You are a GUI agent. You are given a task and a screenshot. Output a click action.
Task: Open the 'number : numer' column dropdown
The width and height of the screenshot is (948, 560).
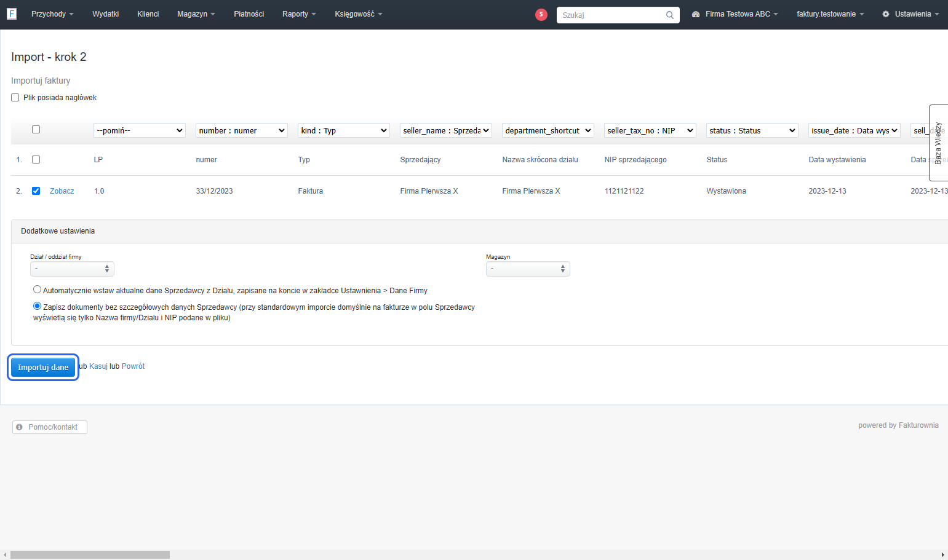point(242,130)
